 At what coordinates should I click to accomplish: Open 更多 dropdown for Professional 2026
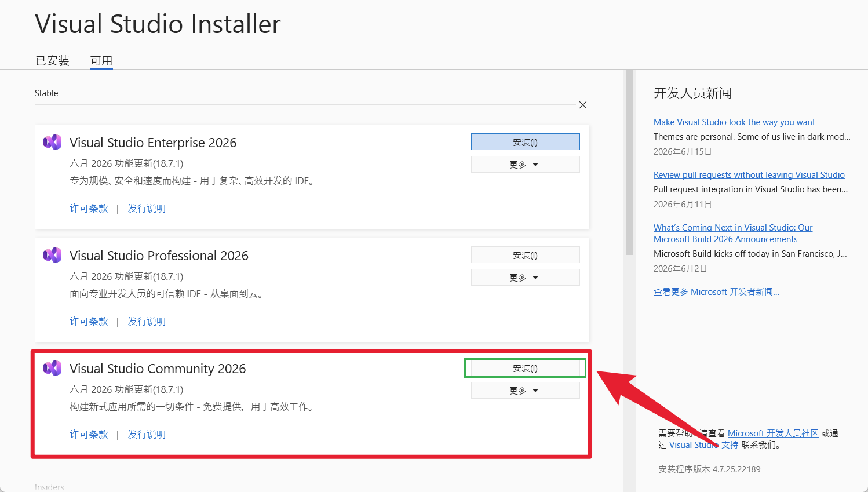526,278
